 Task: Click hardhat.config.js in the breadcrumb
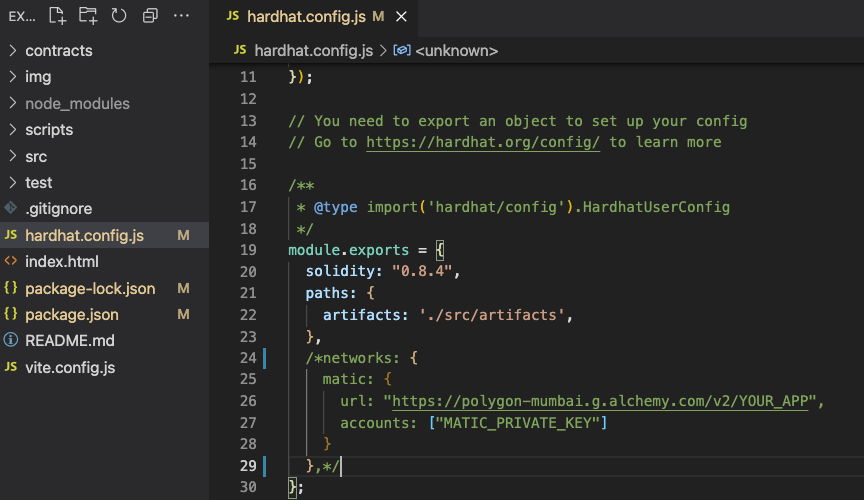(x=314, y=51)
